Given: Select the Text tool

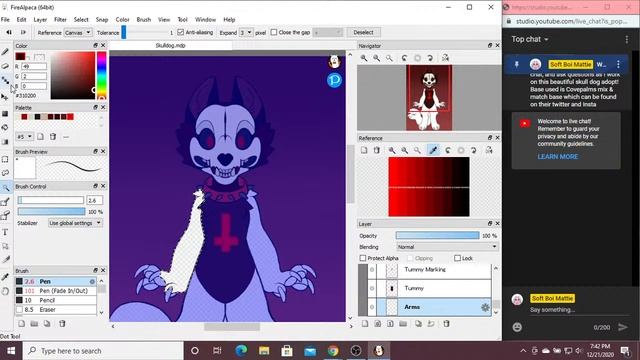Looking at the screenshot, I should [x=5, y=232].
